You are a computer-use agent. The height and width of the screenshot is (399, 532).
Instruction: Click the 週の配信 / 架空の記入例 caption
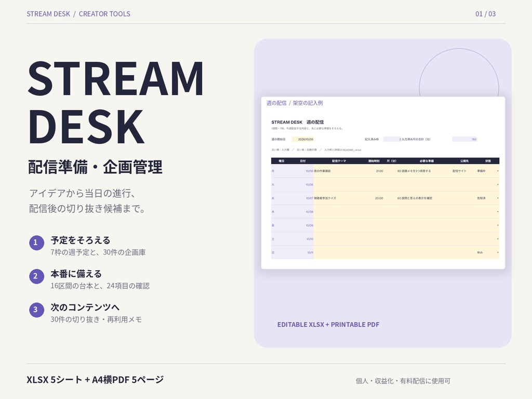[295, 103]
